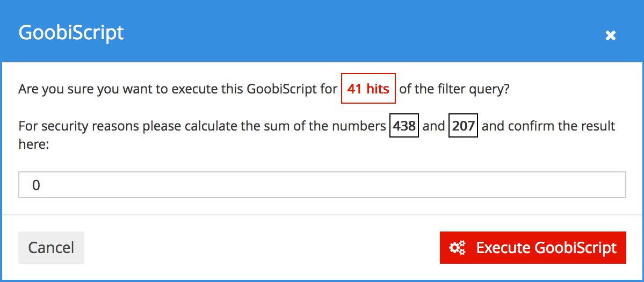Click the footer space between Cancel and Execute

(x=262, y=248)
